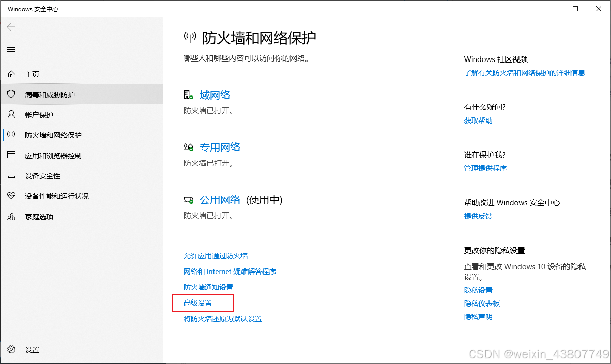Click the private network house icon
The image size is (611, 364).
(189, 147)
